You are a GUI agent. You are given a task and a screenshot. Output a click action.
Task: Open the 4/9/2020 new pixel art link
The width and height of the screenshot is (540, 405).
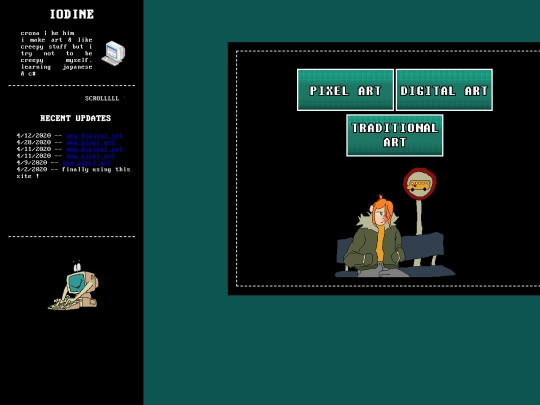click(x=87, y=163)
